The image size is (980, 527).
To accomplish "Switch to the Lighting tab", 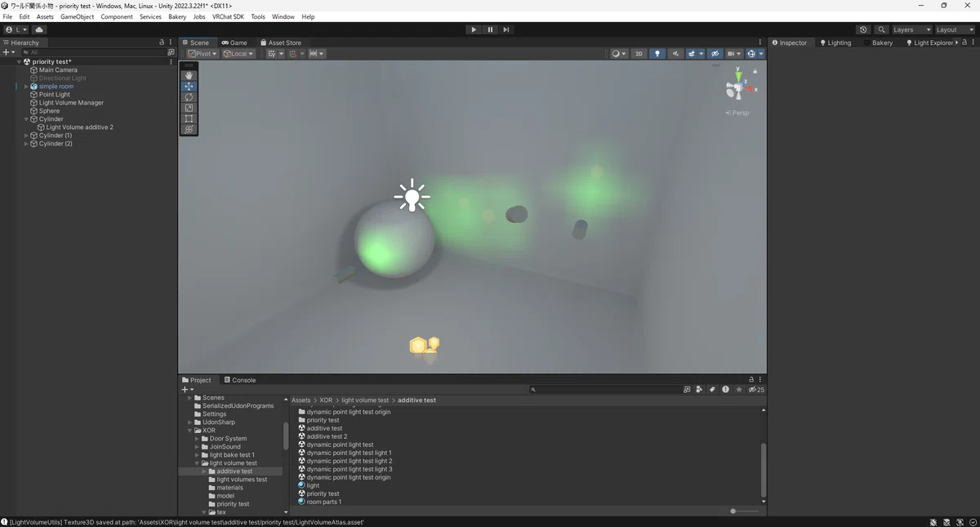I will 835,42.
